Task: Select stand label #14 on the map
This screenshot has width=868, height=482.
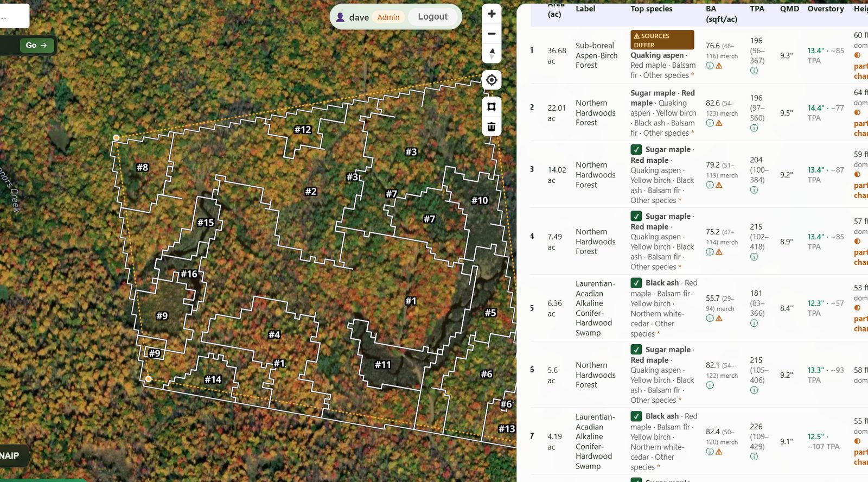Action: point(213,379)
